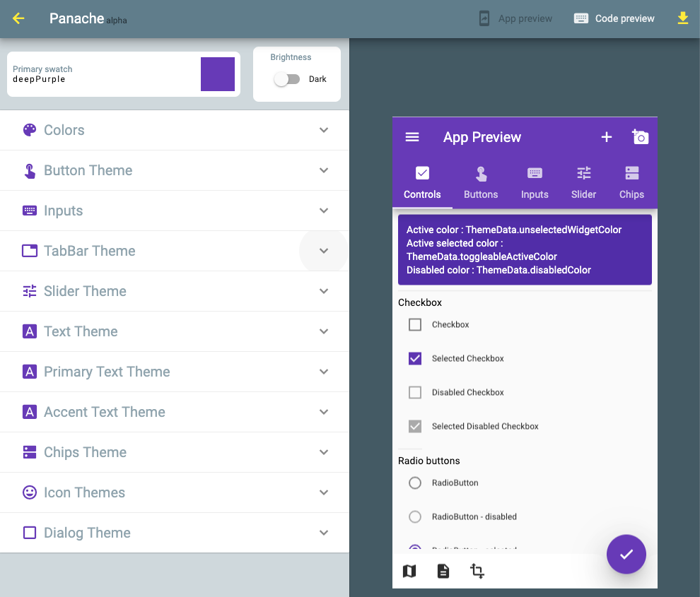Click the document icon in bottom bar
Image resolution: width=700 pixels, height=597 pixels.
443,571
